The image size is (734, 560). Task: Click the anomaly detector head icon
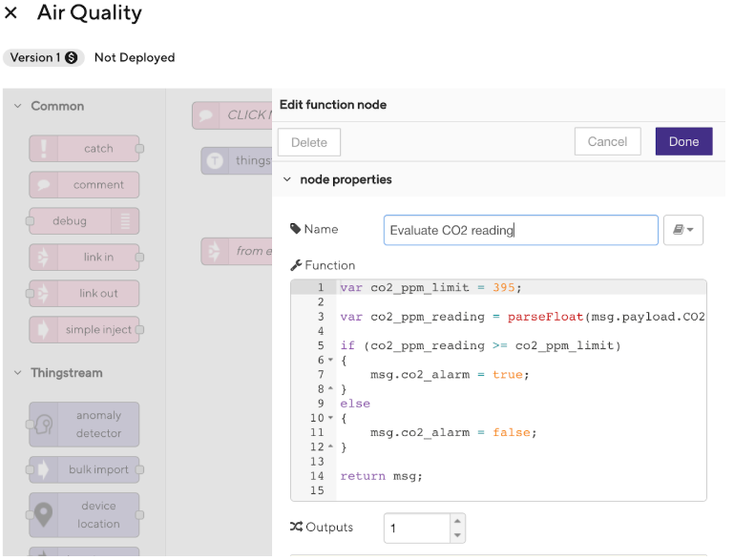pyautogui.click(x=44, y=425)
